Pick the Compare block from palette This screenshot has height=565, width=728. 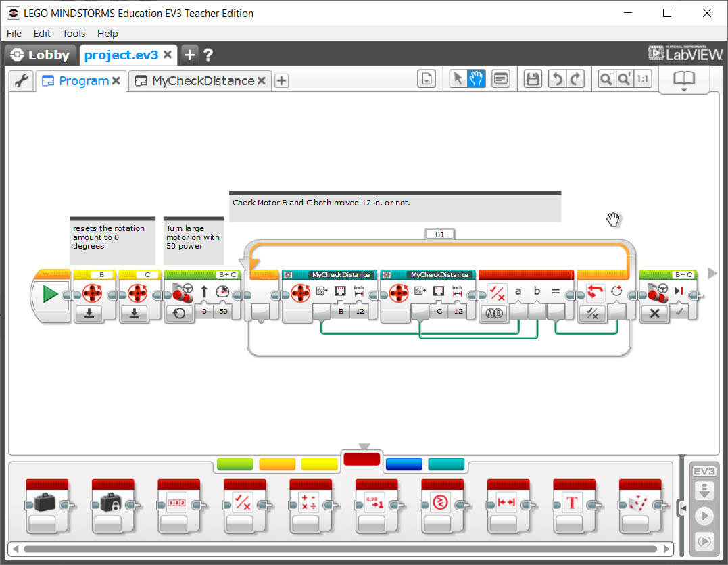(443, 506)
